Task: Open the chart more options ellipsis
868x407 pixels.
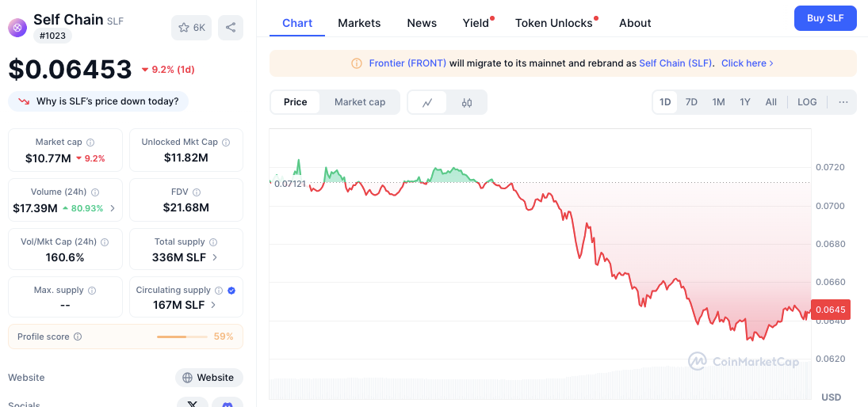Action: [x=843, y=101]
